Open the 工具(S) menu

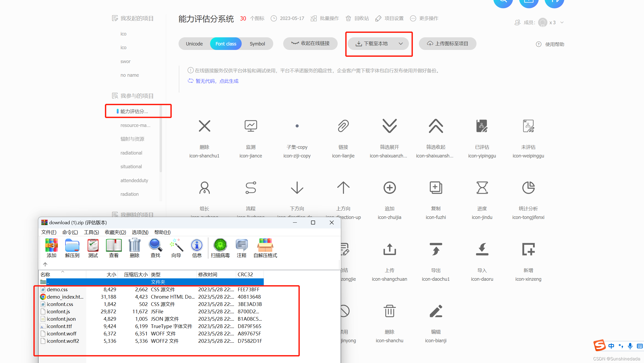tap(91, 232)
